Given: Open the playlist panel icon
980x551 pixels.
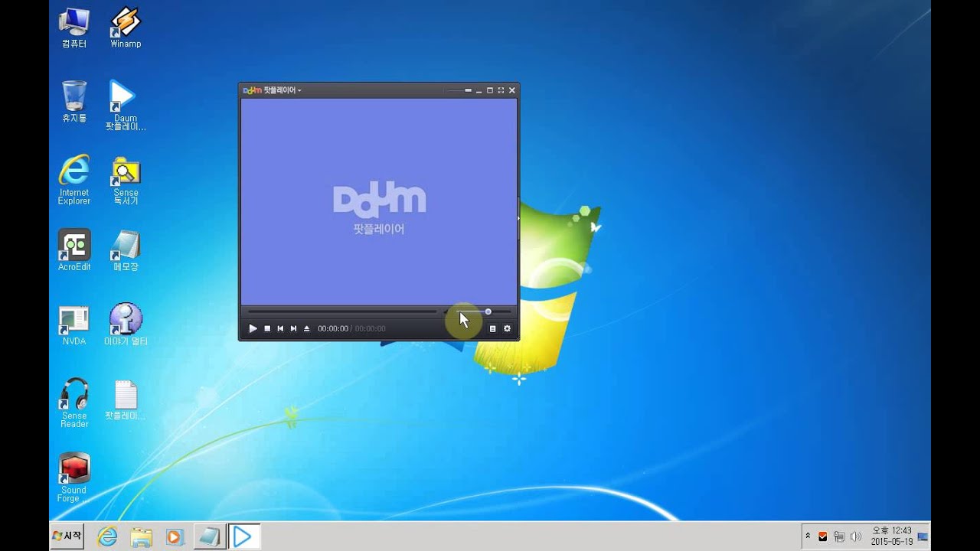Looking at the screenshot, I should click(x=492, y=328).
